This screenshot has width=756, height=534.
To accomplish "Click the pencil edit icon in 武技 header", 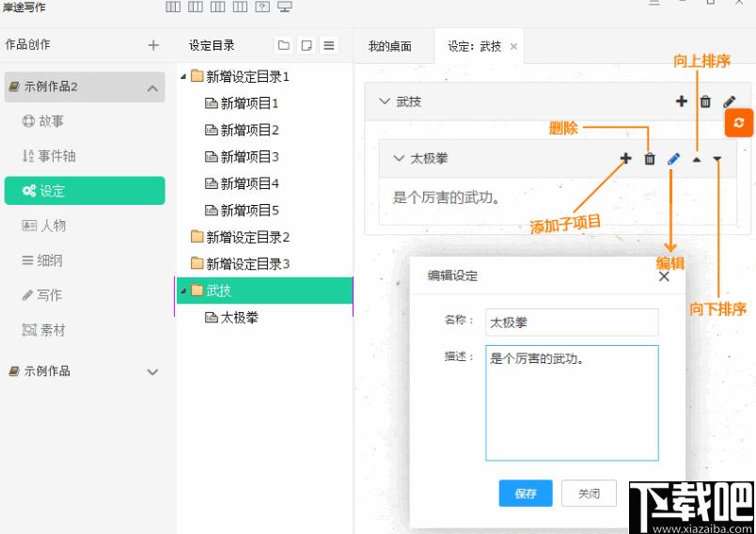I will [729, 102].
